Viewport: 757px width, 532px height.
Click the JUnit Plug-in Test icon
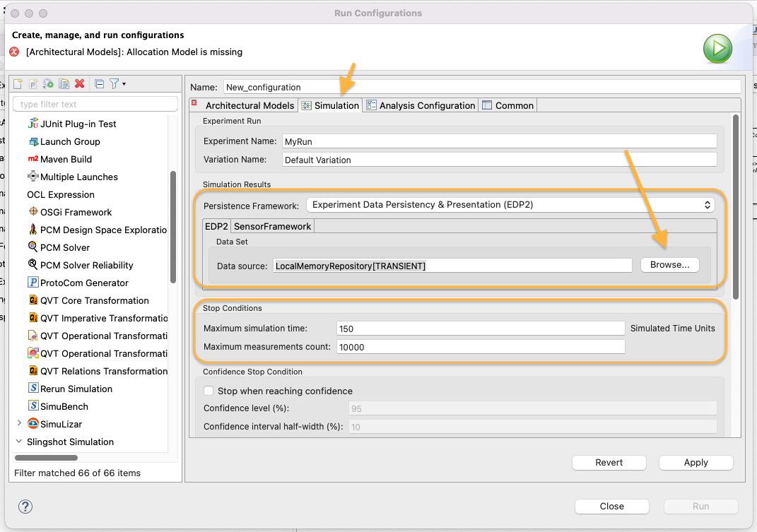click(x=33, y=124)
